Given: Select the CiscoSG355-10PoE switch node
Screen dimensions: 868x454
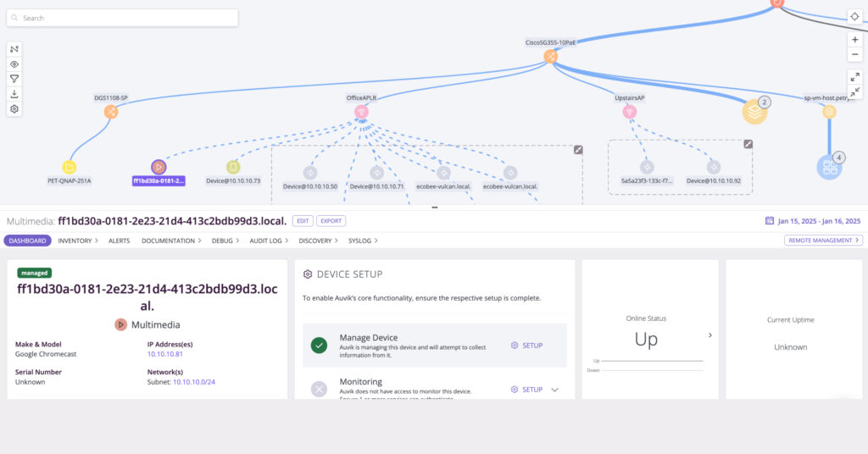Looking at the screenshot, I should click(x=550, y=57).
